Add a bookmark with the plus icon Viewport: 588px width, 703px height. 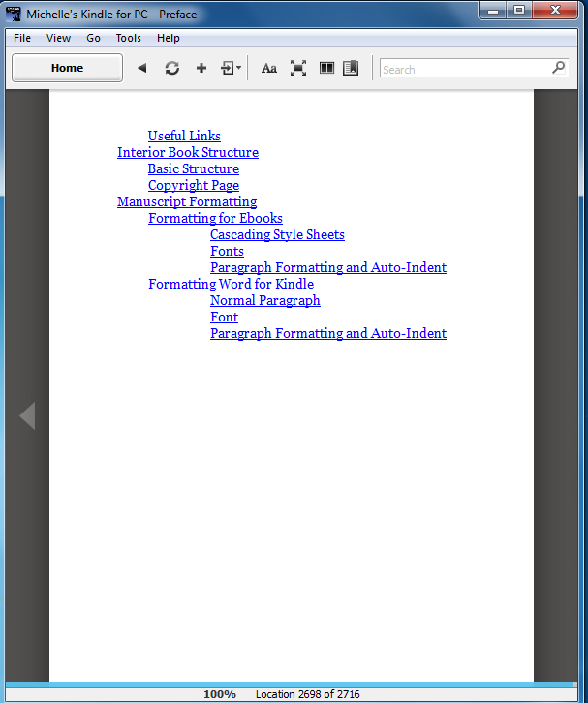tap(201, 68)
